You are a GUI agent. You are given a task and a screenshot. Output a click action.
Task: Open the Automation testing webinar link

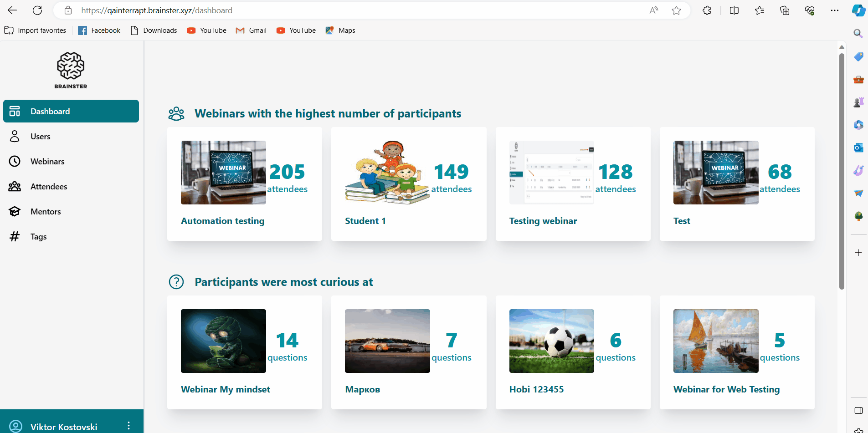pos(222,221)
